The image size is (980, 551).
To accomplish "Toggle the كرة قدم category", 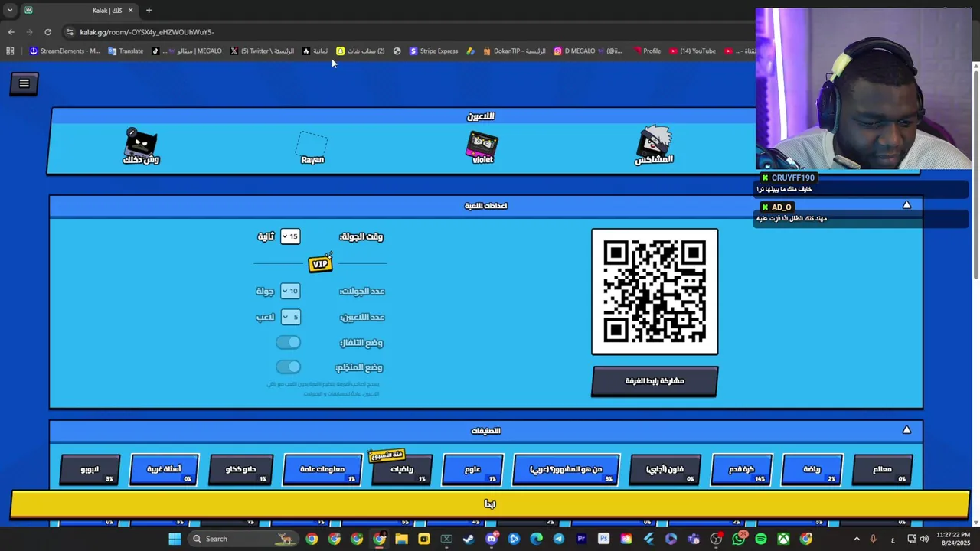I will pyautogui.click(x=740, y=469).
